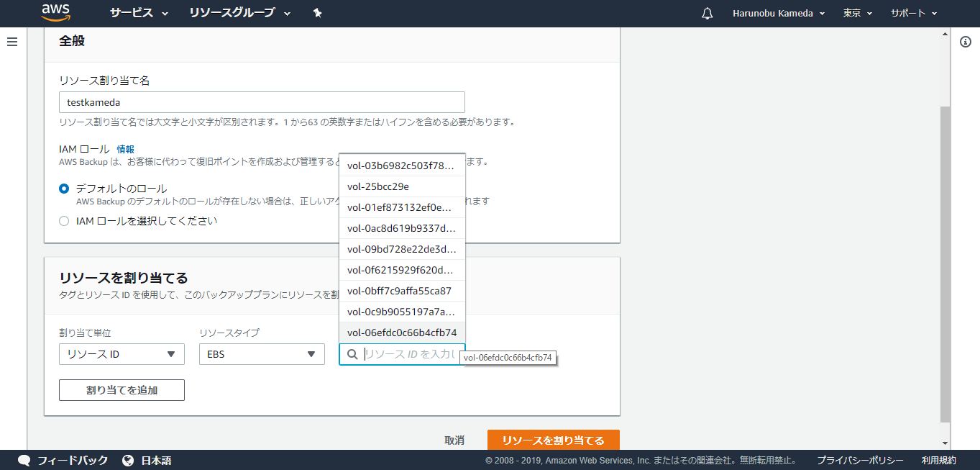Viewport: 980px width, 470px height.
Task: Open the 割り当て単位 dropdown showing リソース ID
Action: 122,354
